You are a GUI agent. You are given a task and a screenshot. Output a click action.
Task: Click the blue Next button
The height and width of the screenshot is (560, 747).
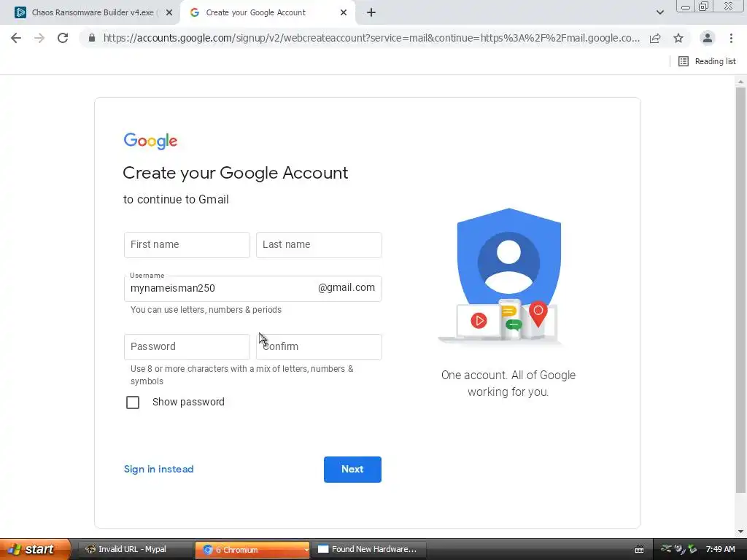[x=352, y=470]
